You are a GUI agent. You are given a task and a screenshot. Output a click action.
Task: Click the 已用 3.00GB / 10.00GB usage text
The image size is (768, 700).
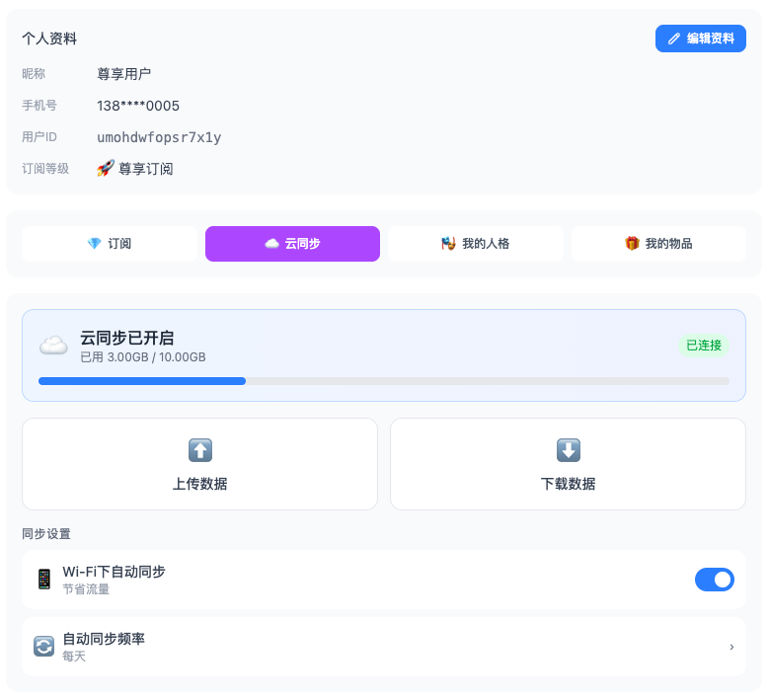(143, 357)
